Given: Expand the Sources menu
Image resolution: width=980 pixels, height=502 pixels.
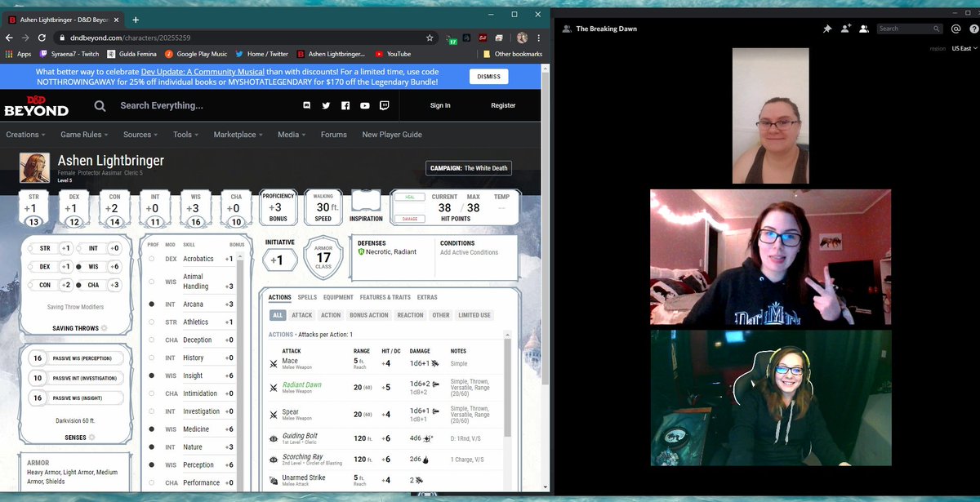Looking at the screenshot, I should click(x=140, y=135).
